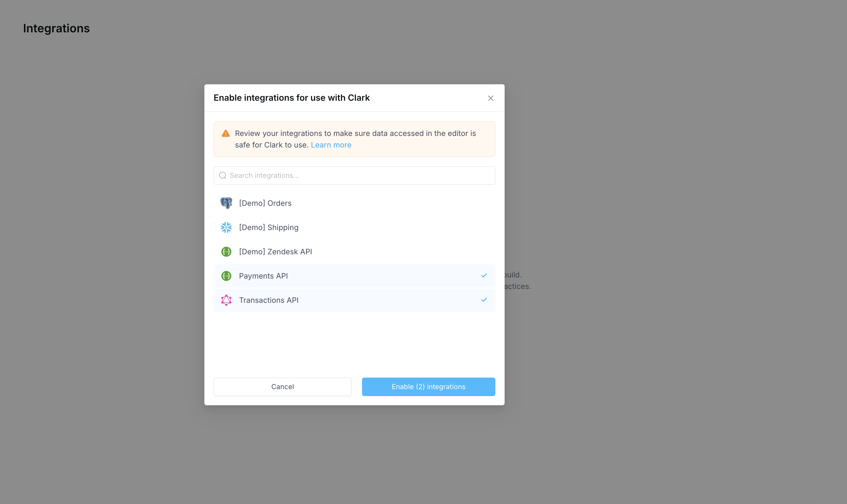Select the Payments API row label

[264, 276]
